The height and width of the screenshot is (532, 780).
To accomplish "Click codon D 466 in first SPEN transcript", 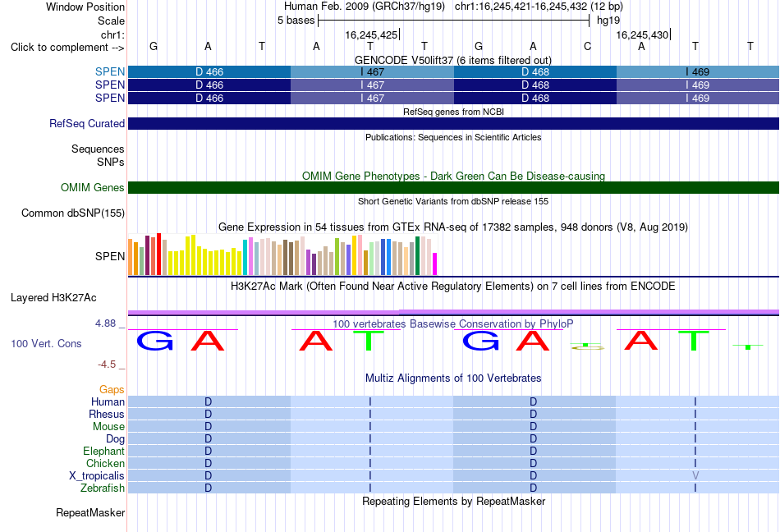I will tap(209, 71).
